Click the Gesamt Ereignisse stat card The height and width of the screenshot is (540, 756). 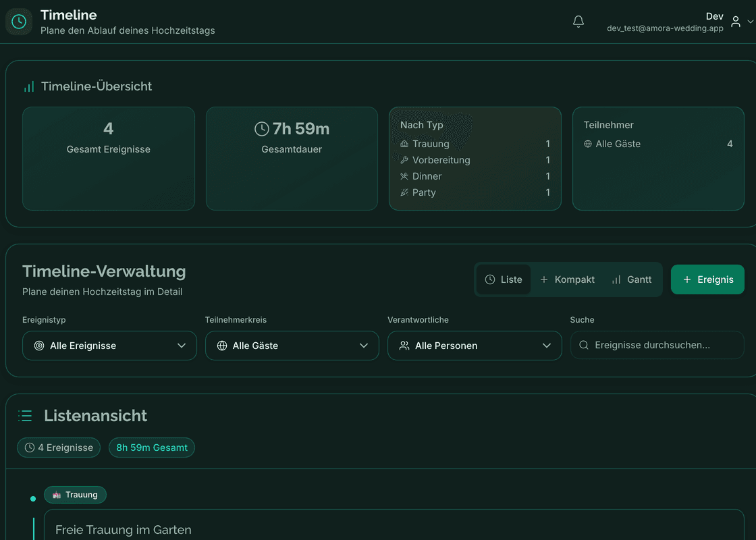(x=109, y=159)
